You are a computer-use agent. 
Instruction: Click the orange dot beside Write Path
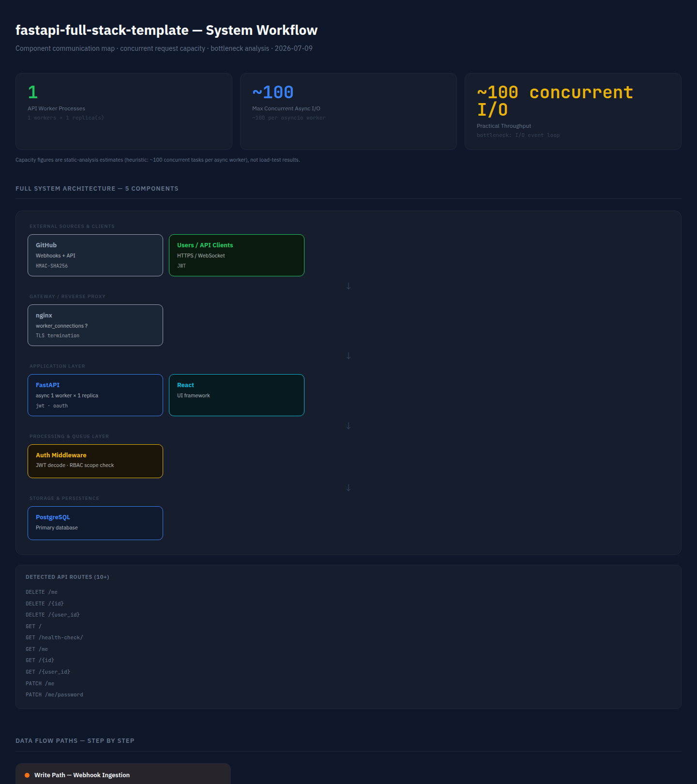point(27,775)
